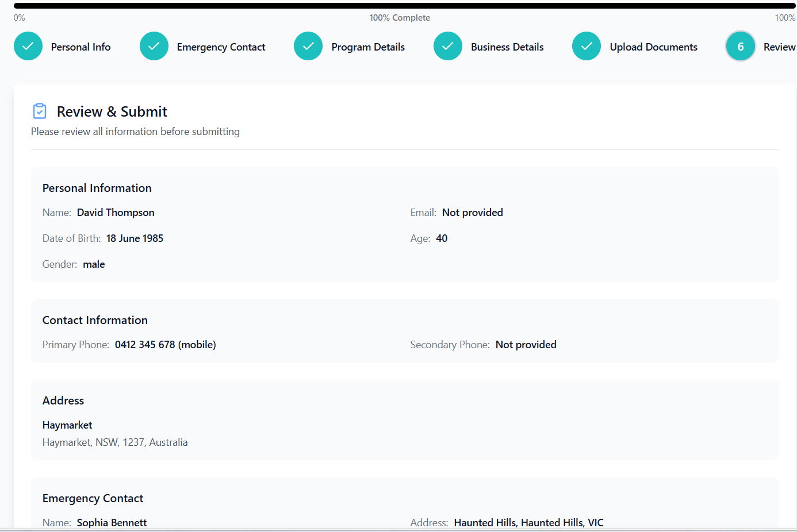Click the Upload Documents checkmark icon
The height and width of the screenshot is (532, 797).
[586, 47]
